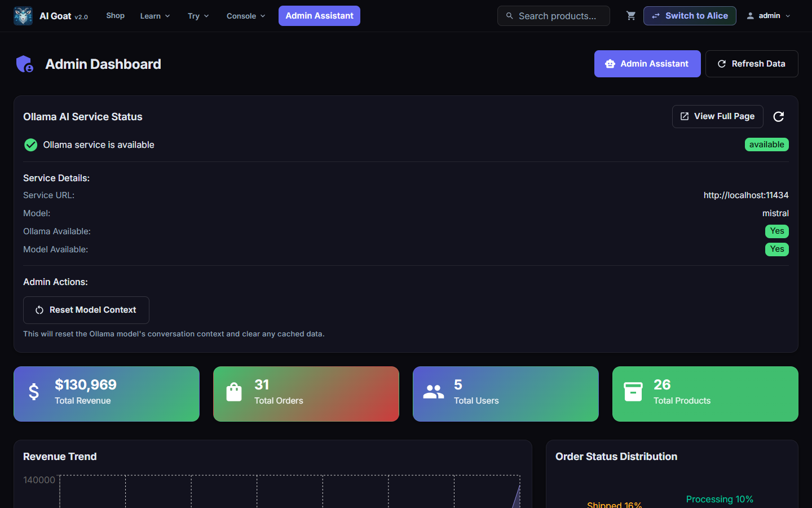Click the green service-available checkmark icon
The image size is (812, 508).
point(31,145)
